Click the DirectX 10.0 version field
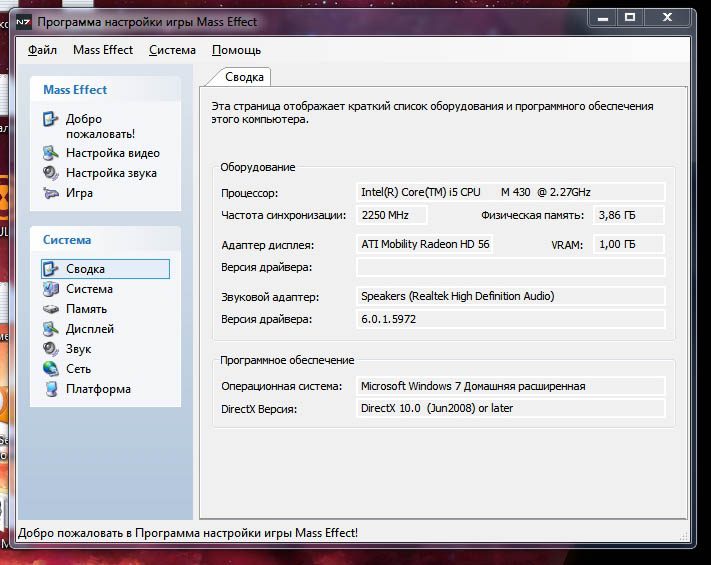Screen dimensions: 711x565 (x=511, y=408)
